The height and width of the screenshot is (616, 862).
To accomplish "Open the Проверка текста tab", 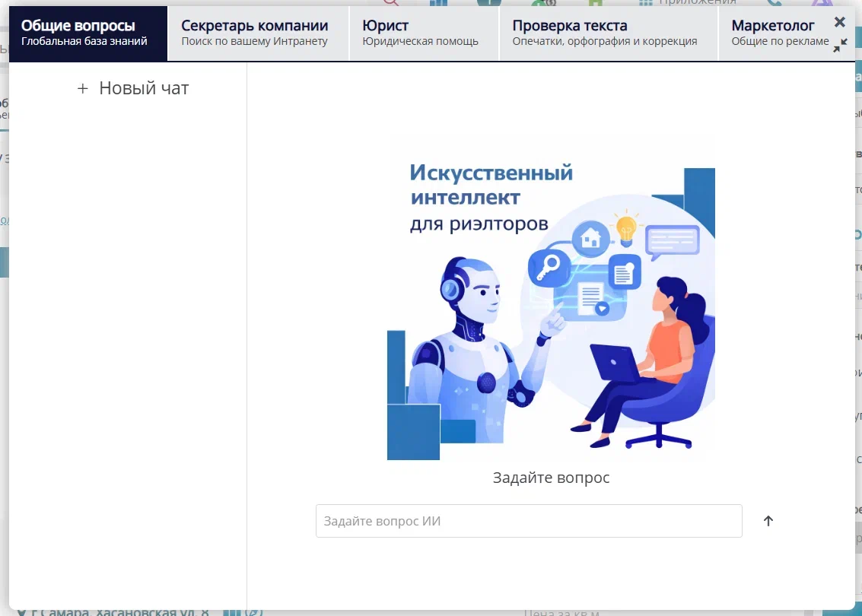I will (x=605, y=33).
